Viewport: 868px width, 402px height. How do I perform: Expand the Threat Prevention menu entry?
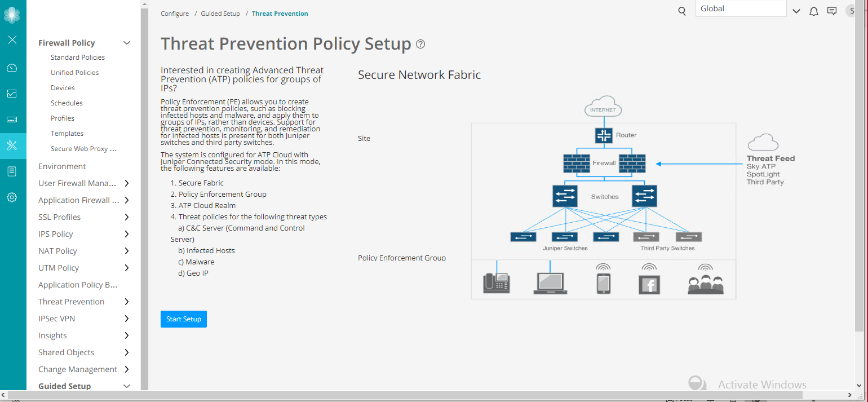pos(126,301)
